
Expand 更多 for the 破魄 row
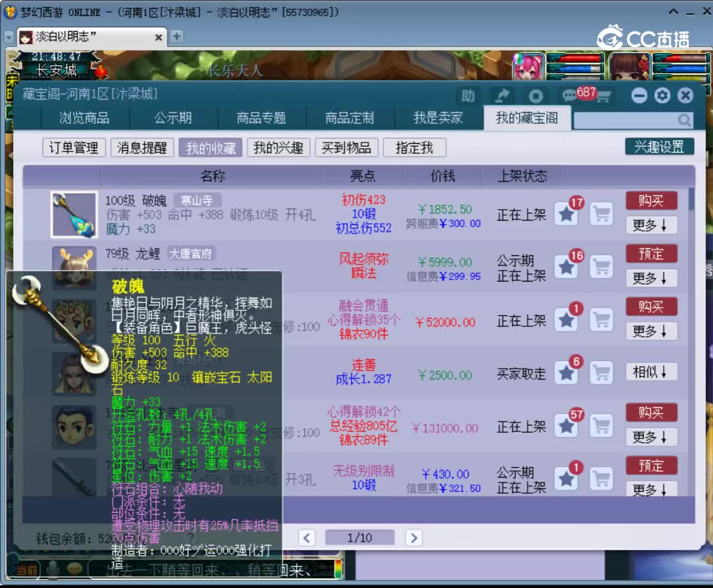coord(651,226)
